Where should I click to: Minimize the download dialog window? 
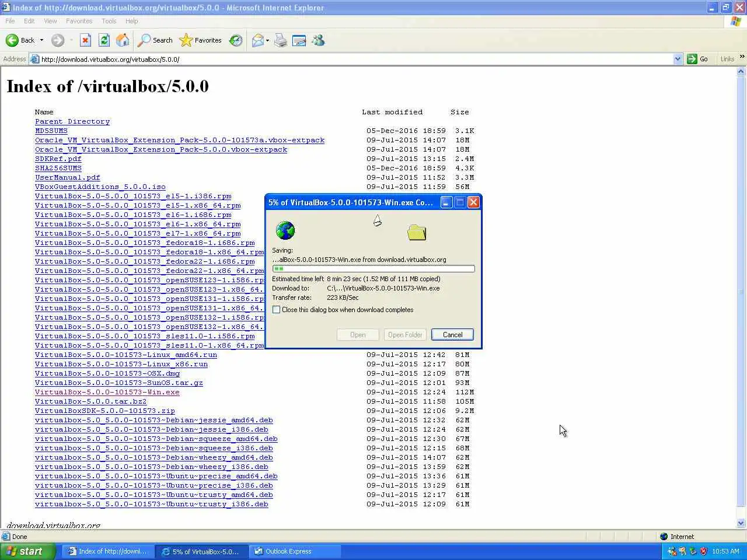446,202
